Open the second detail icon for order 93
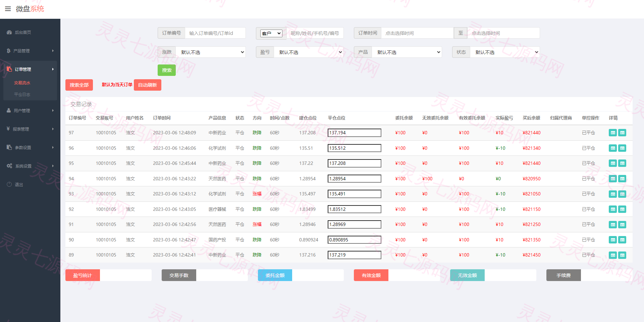 (x=622, y=194)
